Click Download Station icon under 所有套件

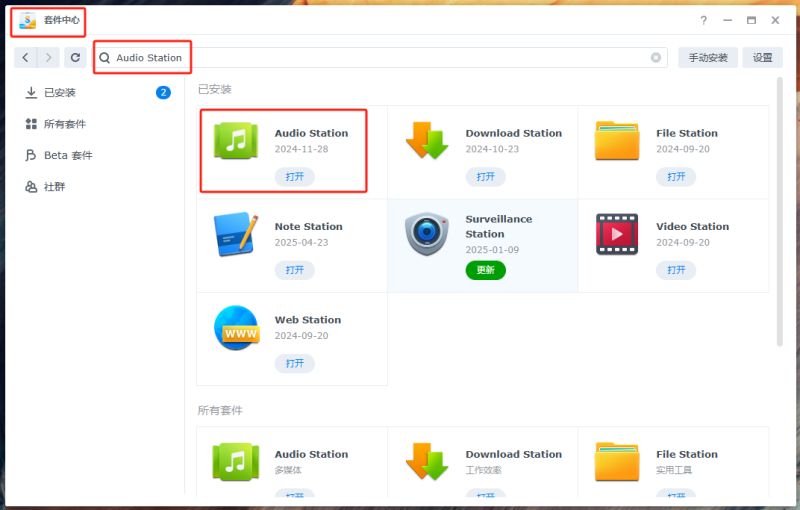pyautogui.click(x=427, y=461)
